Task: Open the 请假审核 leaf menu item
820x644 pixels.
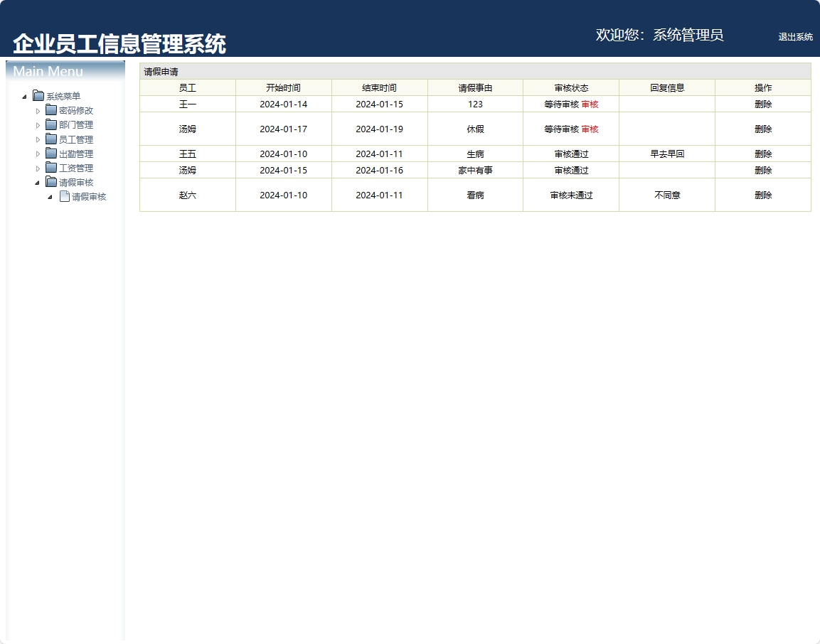Action: pyautogui.click(x=89, y=197)
